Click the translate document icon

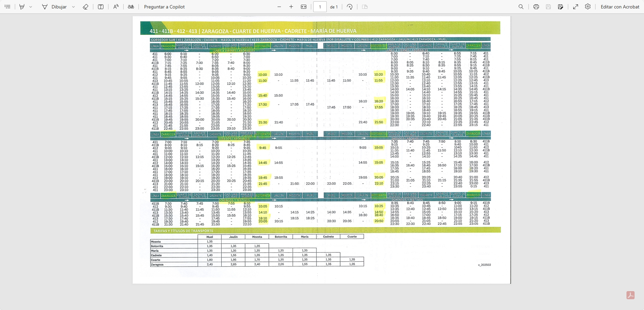coord(131,7)
